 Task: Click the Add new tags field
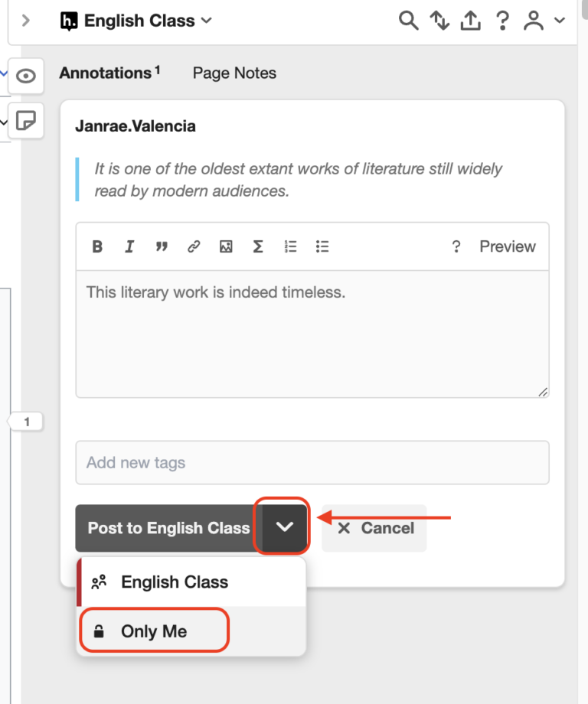[312, 462]
